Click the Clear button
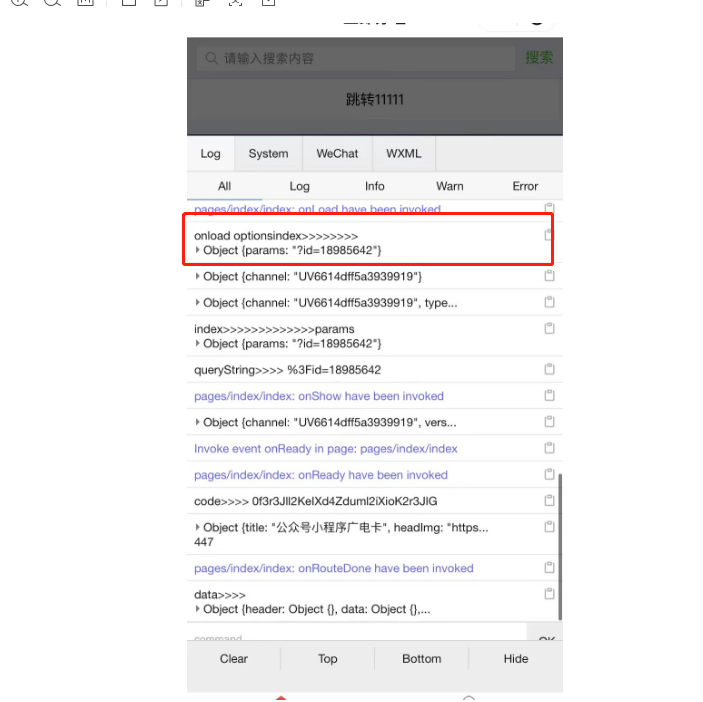This screenshot has width=703, height=702. 234,659
